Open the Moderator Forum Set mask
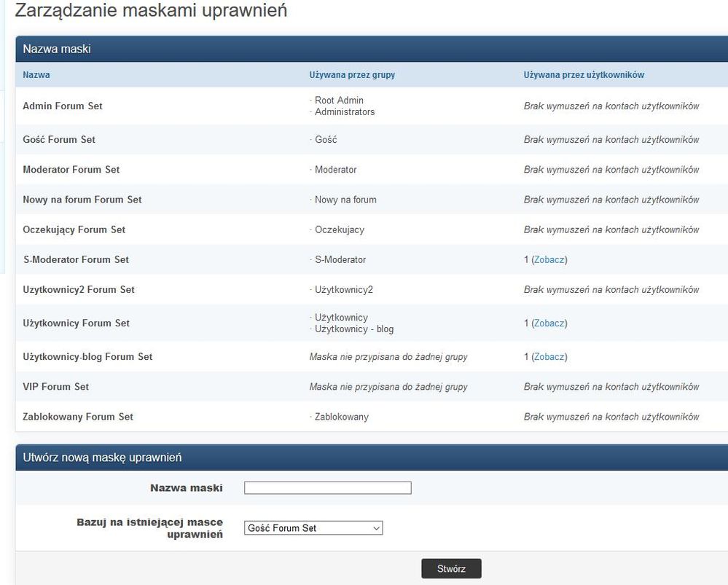This screenshot has height=585, width=728. click(x=71, y=169)
